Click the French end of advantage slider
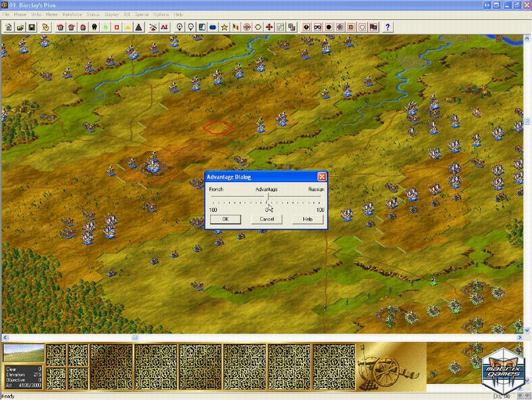Image resolution: width=532 pixels, height=400 pixels. point(213,197)
